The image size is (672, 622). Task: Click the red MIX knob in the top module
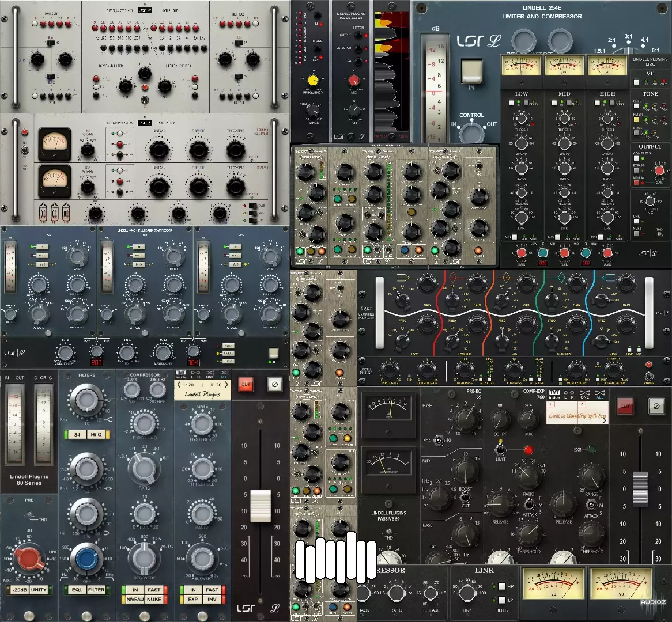[353, 81]
